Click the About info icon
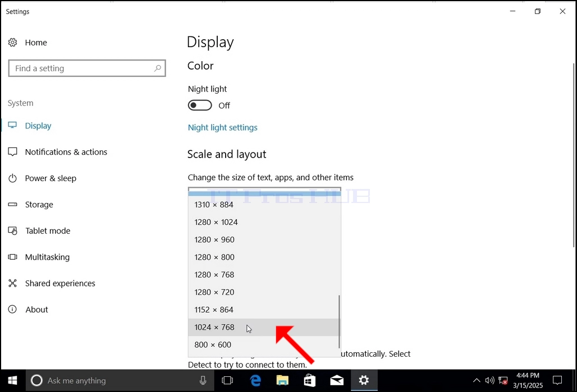This screenshot has height=392, width=577. (12, 309)
